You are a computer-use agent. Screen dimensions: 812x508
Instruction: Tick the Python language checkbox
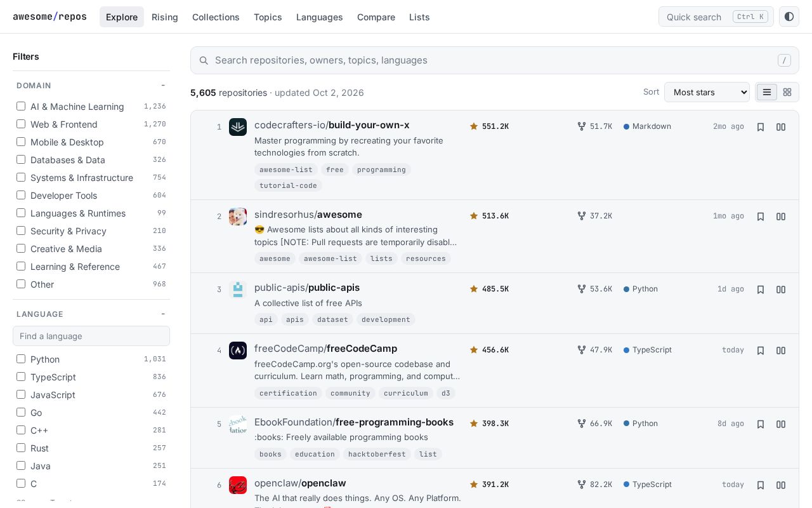[x=21, y=359]
